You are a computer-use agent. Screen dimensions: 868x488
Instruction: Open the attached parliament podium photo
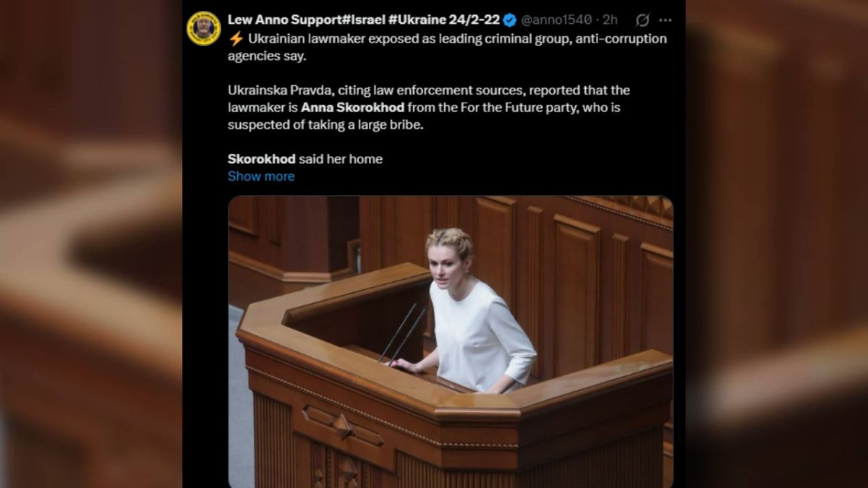(451, 342)
